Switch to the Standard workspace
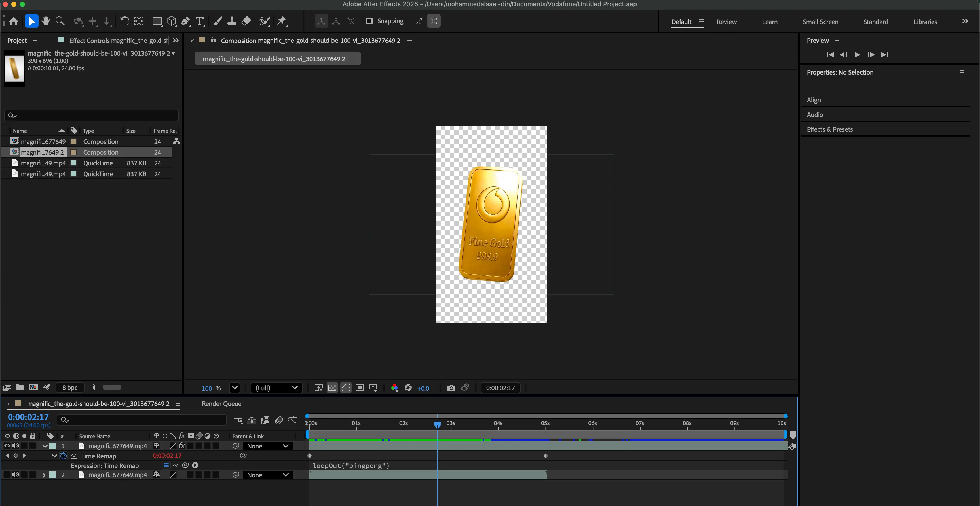Viewport: 980px width, 506px height. (875, 22)
